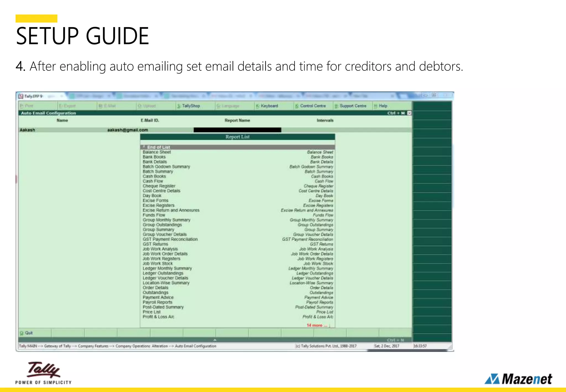Select Outstandings report

237,292
